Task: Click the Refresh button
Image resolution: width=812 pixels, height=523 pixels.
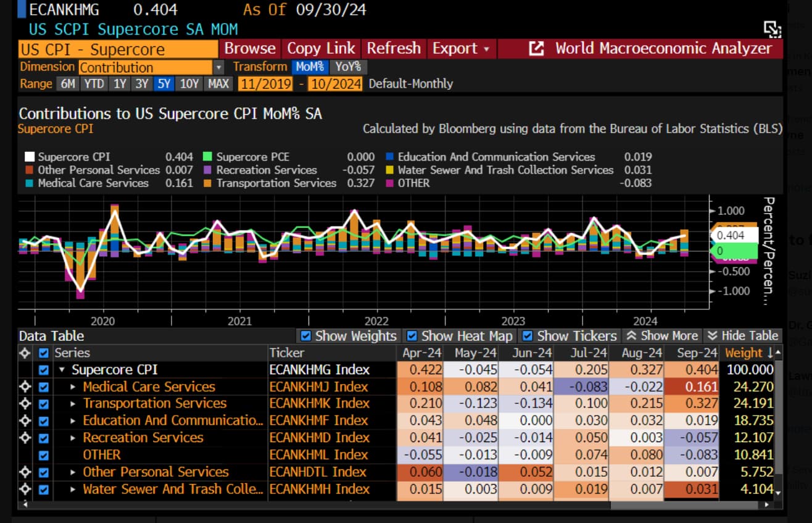Action: point(394,49)
